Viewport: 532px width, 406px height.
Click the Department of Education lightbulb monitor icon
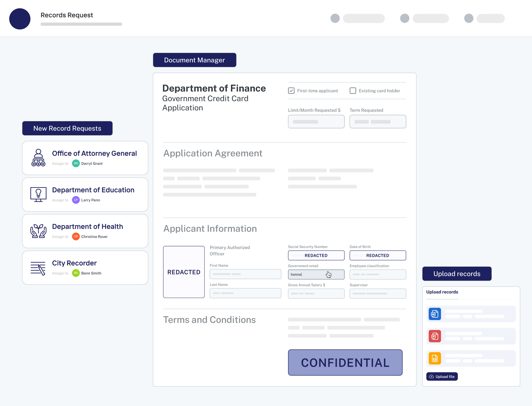[x=38, y=194]
